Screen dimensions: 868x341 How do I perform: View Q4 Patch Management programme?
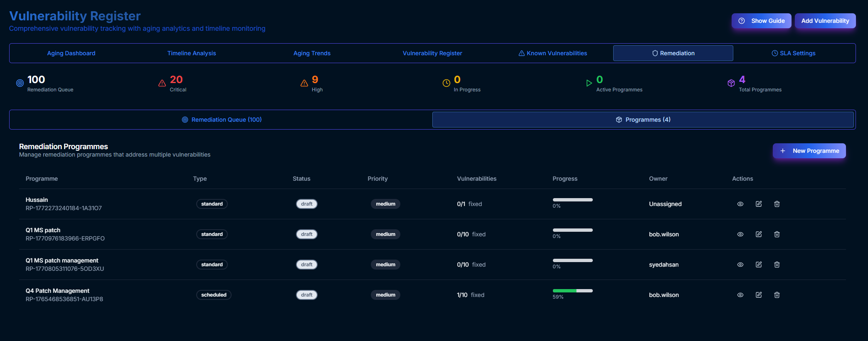click(x=740, y=295)
